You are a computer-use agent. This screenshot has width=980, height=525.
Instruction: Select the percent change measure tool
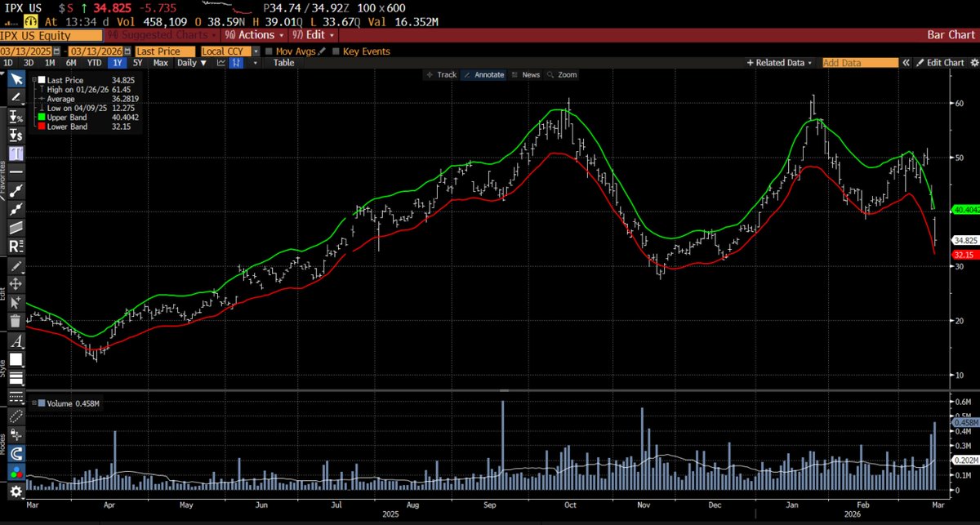pos(17,116)
